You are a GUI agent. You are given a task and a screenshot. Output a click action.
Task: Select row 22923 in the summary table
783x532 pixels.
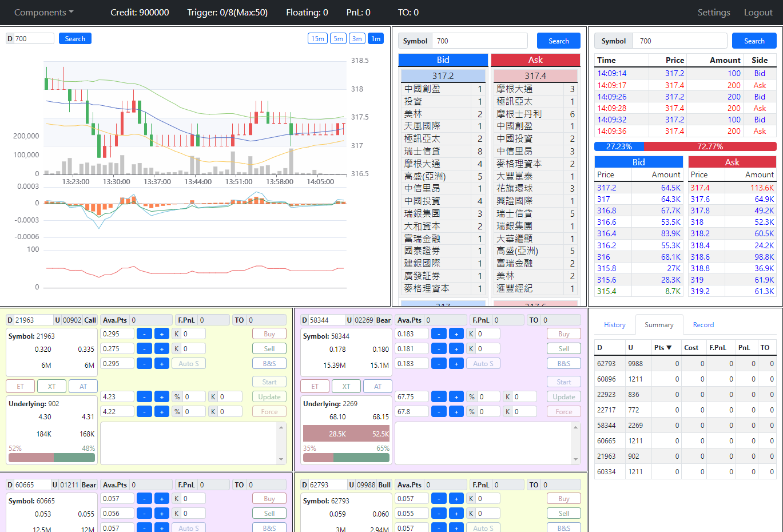pyautogui.click(x=685, y=395)
